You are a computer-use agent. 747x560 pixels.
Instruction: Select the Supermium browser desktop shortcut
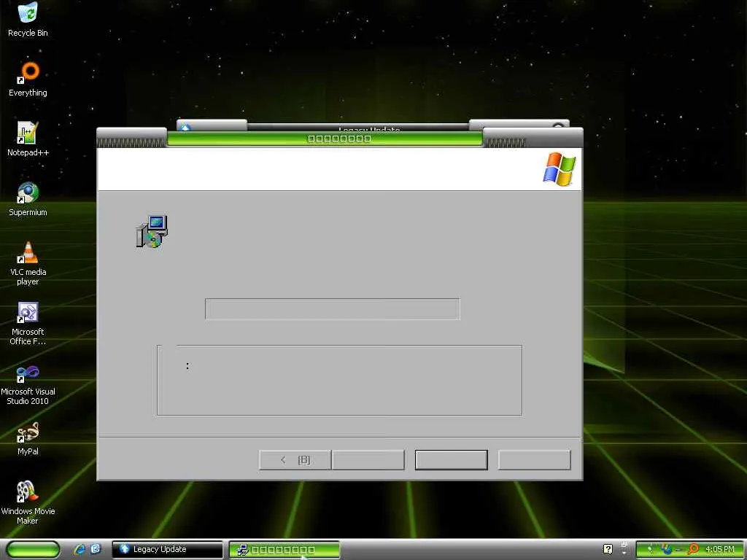point(28,199)
